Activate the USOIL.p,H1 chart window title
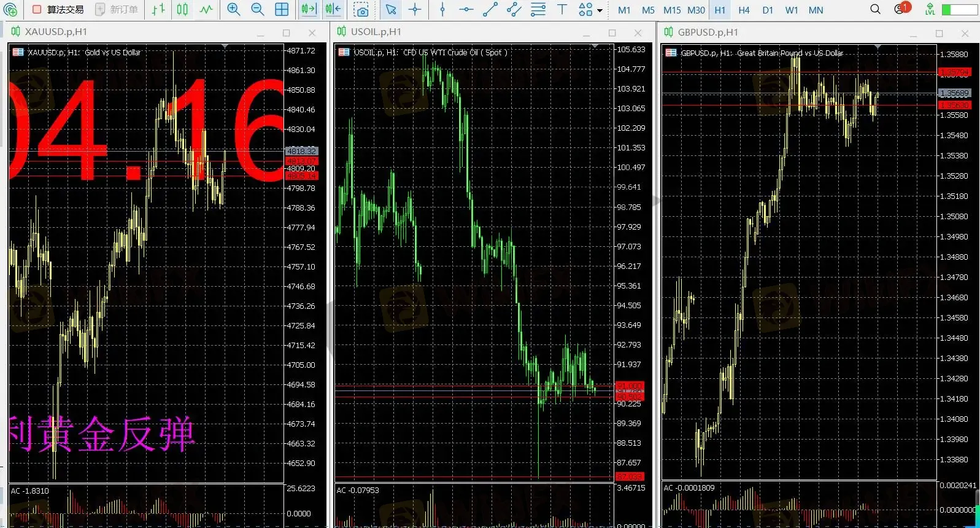The image size is (980, 528). tap(376, 31)
